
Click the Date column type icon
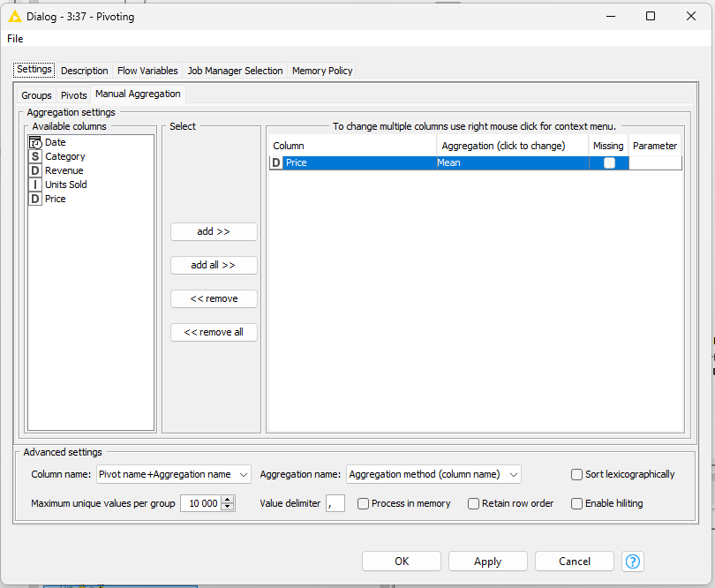(x=35, y=142)
